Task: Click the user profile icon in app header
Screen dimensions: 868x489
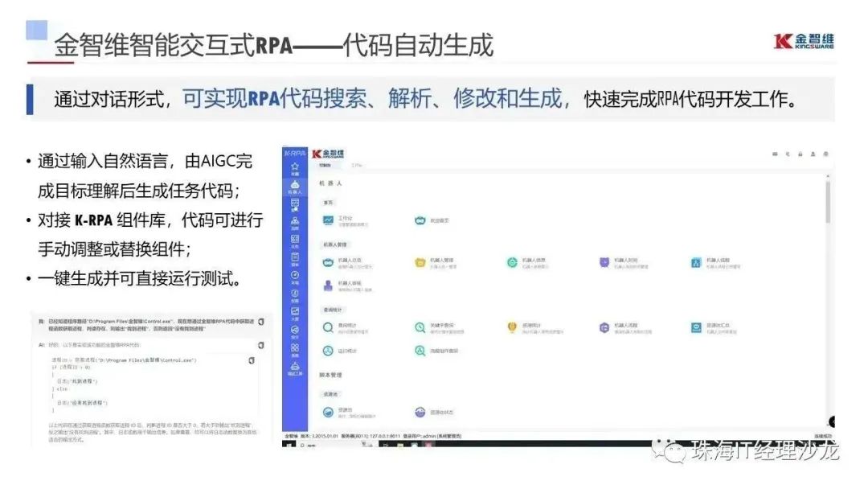Action: tap(813, 154)
